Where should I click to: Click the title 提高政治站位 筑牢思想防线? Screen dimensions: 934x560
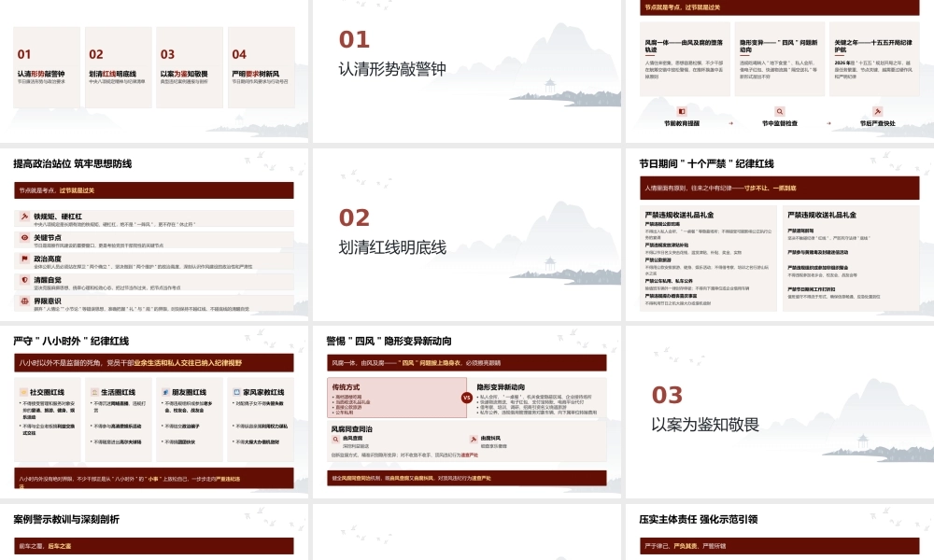coord(73,163)
